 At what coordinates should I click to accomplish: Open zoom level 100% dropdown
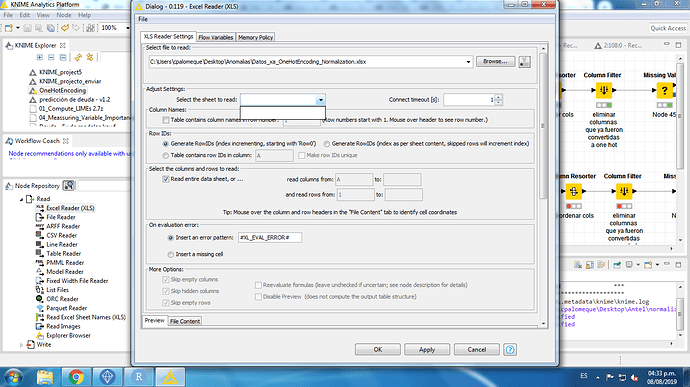click(127, 28)
